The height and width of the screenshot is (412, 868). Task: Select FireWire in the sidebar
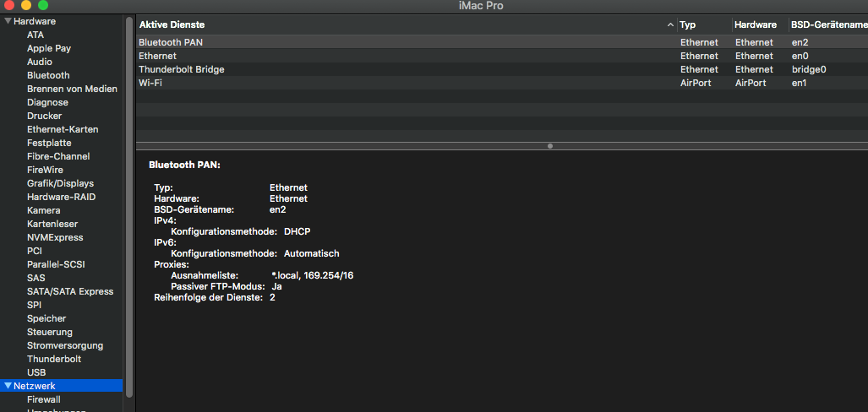pyautogui.click(x=45, y=170)
